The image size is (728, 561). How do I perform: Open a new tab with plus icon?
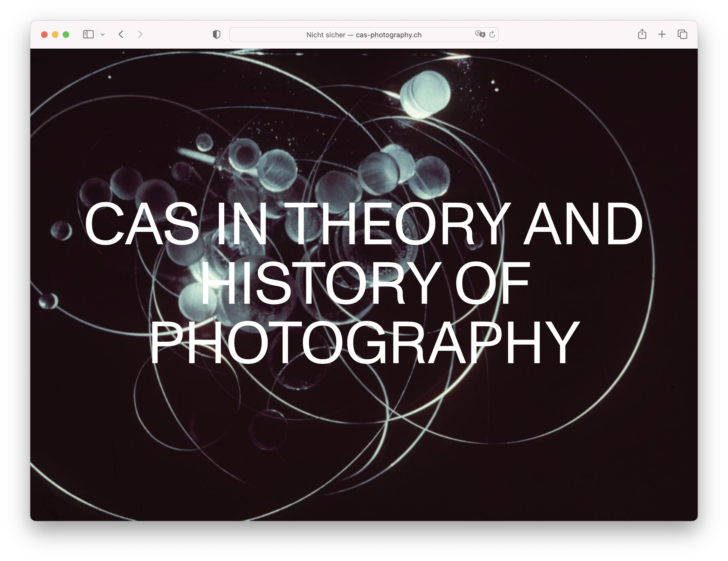point(662,34)
